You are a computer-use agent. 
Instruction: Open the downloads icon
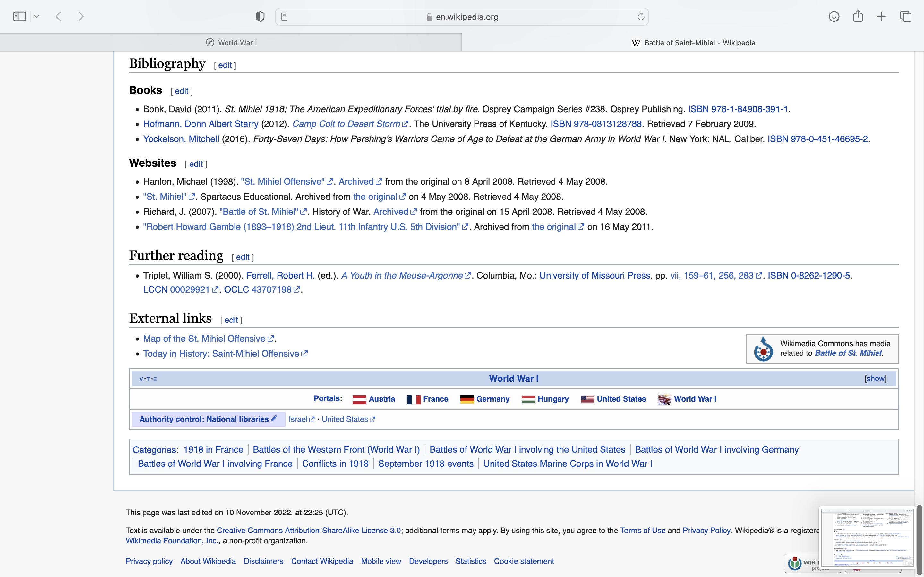834,16
